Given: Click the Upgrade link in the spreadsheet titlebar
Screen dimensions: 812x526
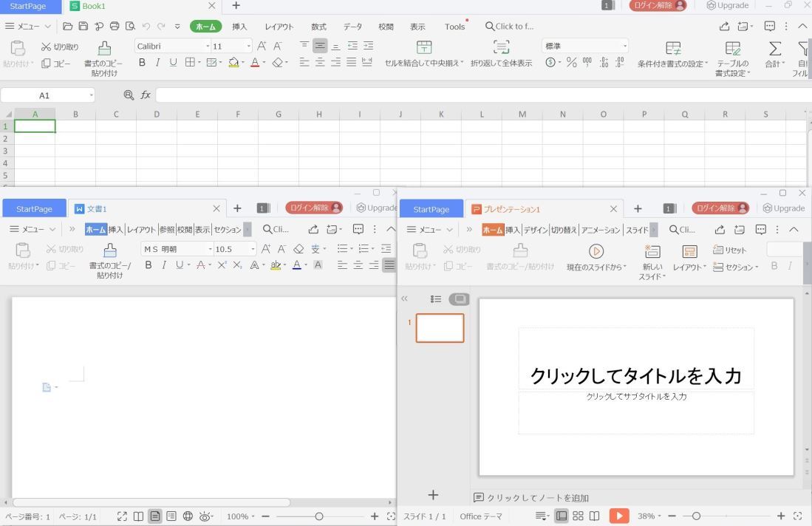Looking at the screenshot, I should click(x=728, y=5).
